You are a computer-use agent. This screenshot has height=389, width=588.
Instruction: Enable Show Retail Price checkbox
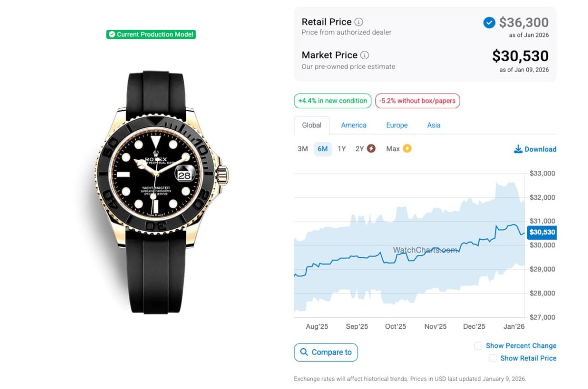(492, 359)
